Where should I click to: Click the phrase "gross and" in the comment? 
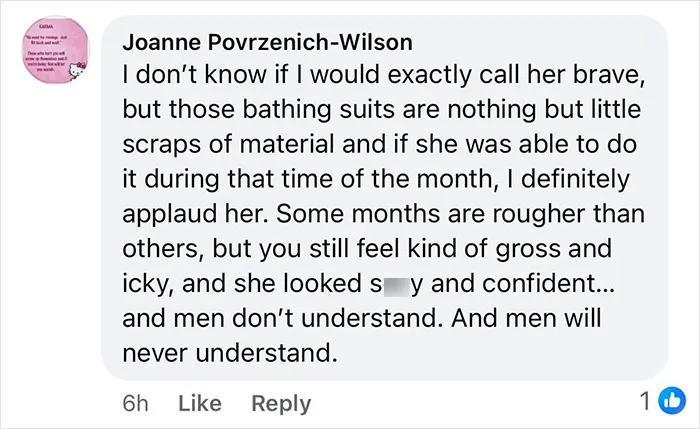(x=554, y=249)
